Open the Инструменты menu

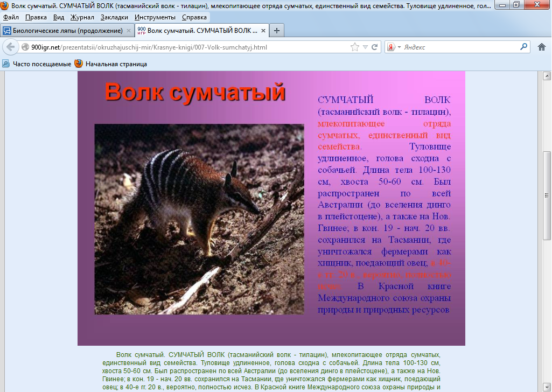(155, 17)
